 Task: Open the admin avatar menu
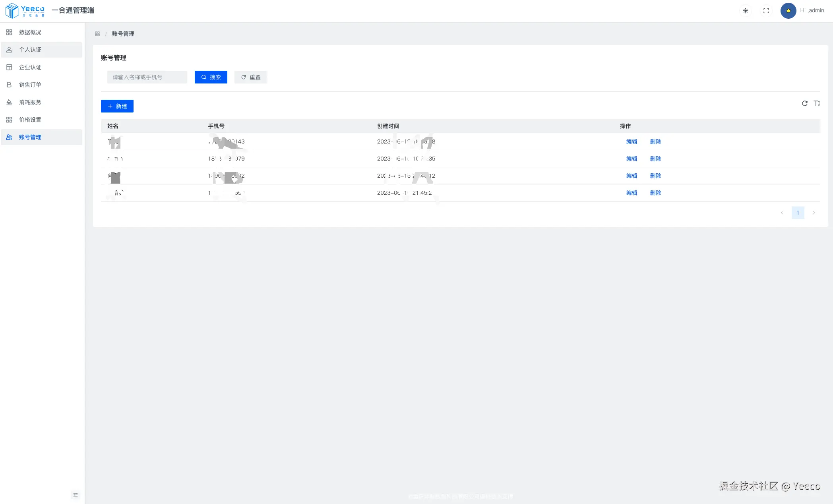[x=788, y=11]
